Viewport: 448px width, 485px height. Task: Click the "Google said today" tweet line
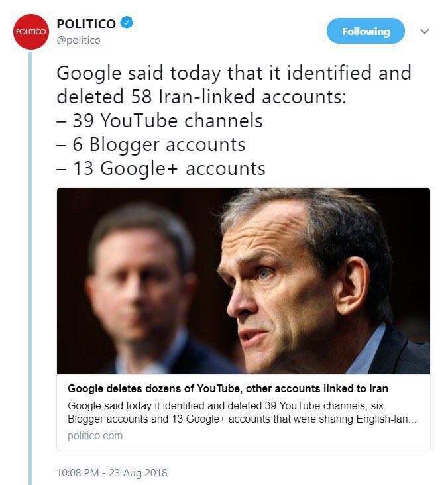pyautogui.click(x=233, y=72)
